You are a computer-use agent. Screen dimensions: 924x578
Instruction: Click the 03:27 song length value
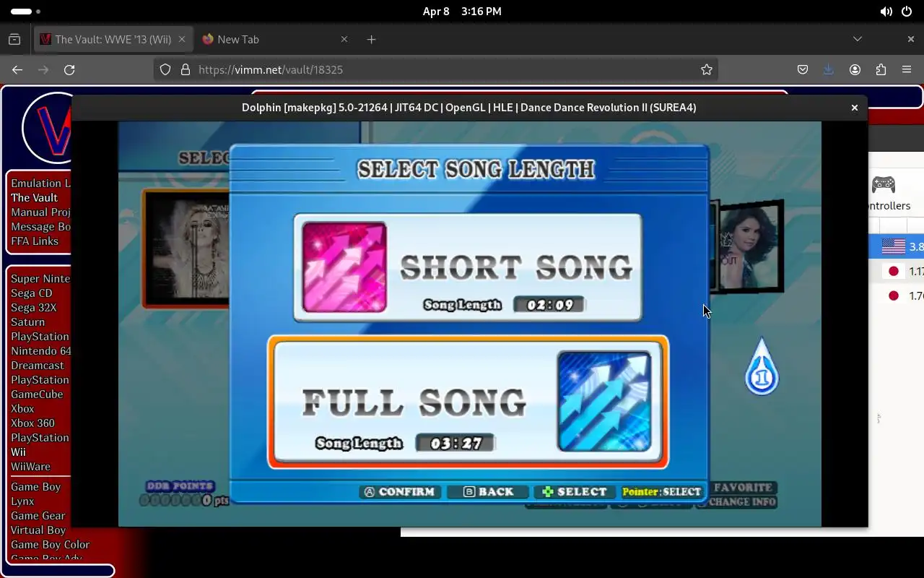[456, 443]
